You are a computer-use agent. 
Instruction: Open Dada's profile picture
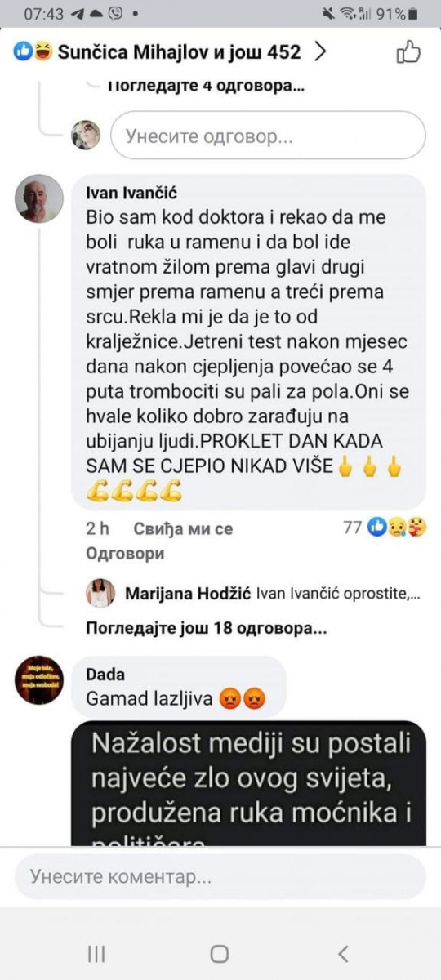39,679
